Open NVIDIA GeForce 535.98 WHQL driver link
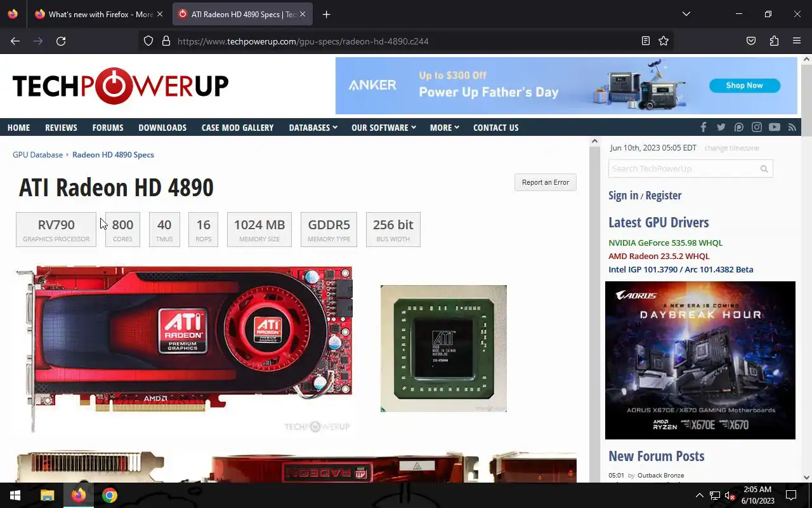The height and width of the screenshot is (508, 812). pos(665,243)
